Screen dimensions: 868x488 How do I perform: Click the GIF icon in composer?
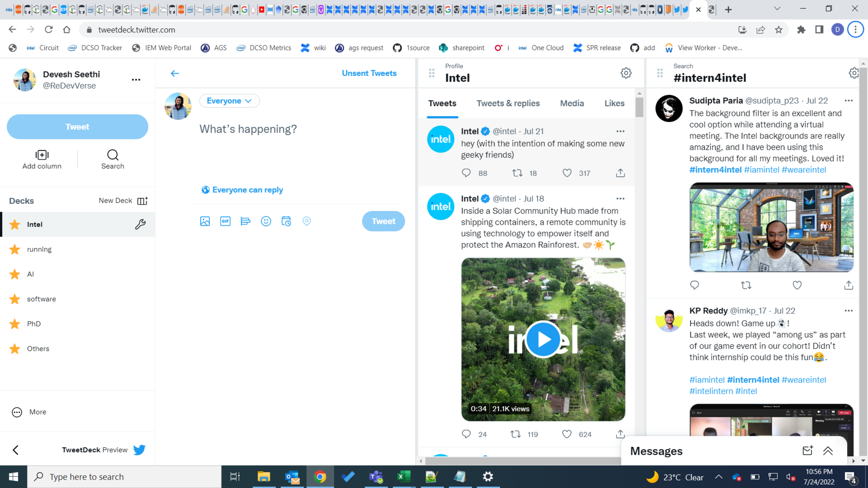coord(225,221)
